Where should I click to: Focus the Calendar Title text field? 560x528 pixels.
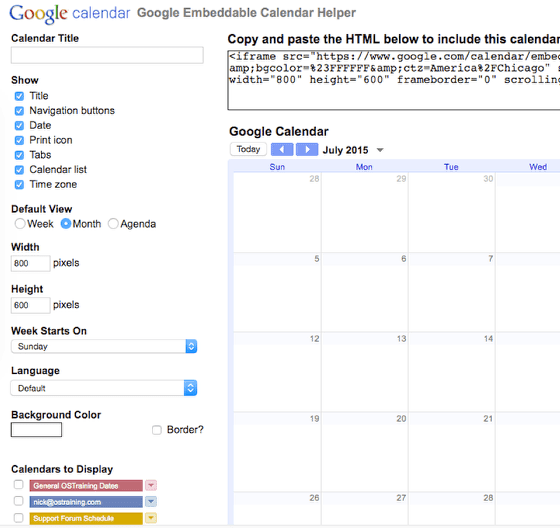click(x=107, y=55)
